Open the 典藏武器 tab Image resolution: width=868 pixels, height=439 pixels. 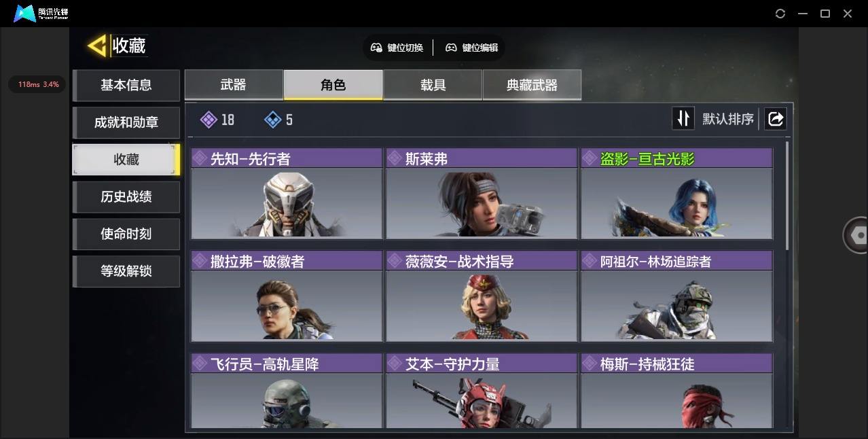[532, 85]
